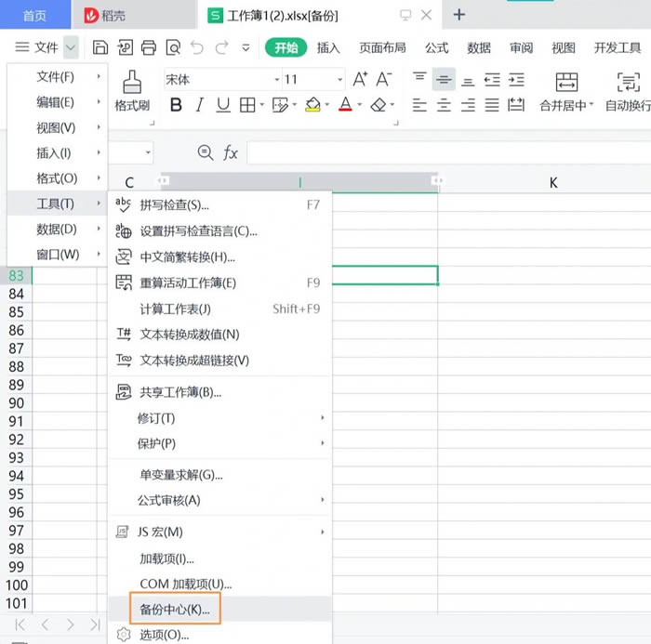Open the 窗口(W) submenu
The height and width of the screenshot is (644, 651).
click(x=58, y=255)
